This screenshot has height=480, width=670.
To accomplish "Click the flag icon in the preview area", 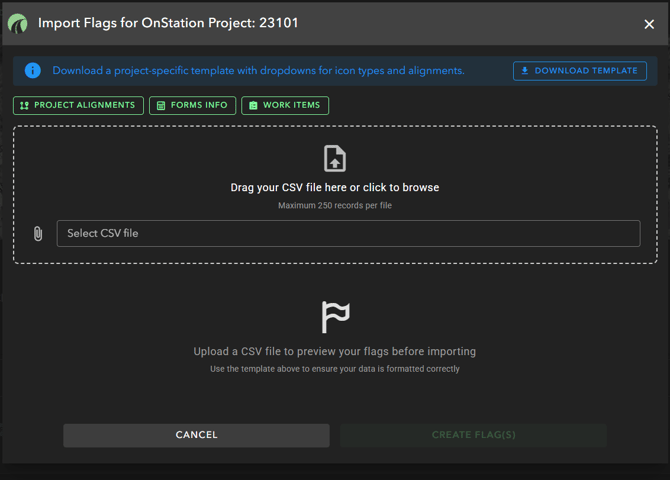I will pos(335,317).
